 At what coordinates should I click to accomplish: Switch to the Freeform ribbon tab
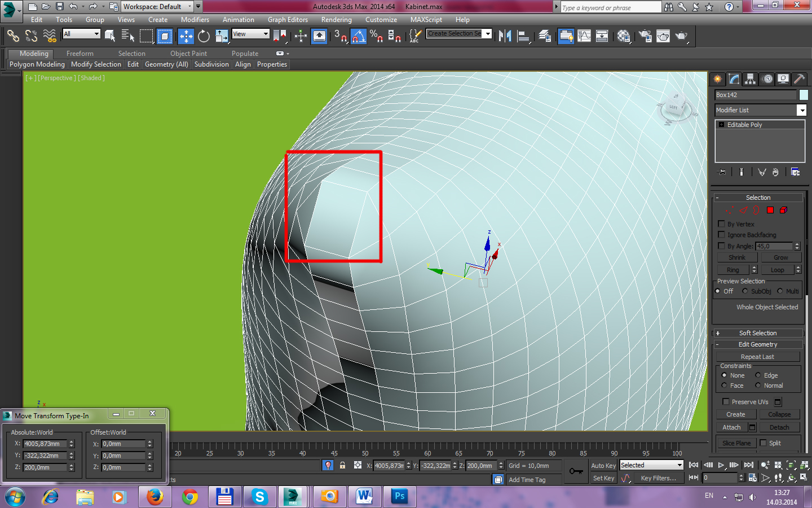[x=80, y=54]
